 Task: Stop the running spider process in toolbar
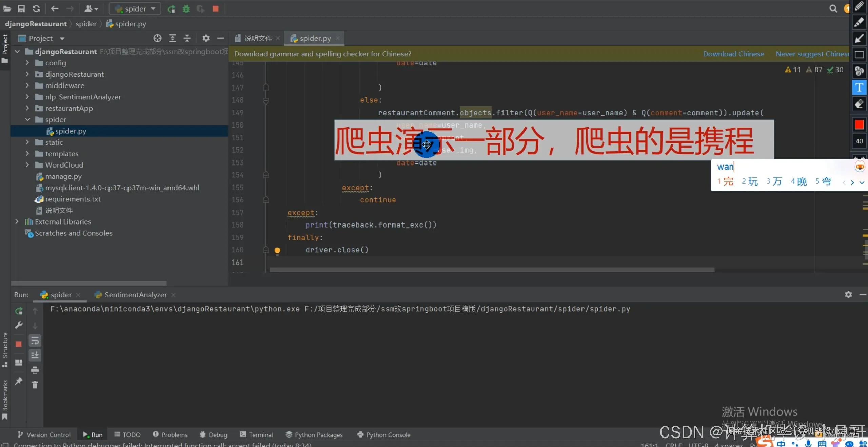[216, 9]
